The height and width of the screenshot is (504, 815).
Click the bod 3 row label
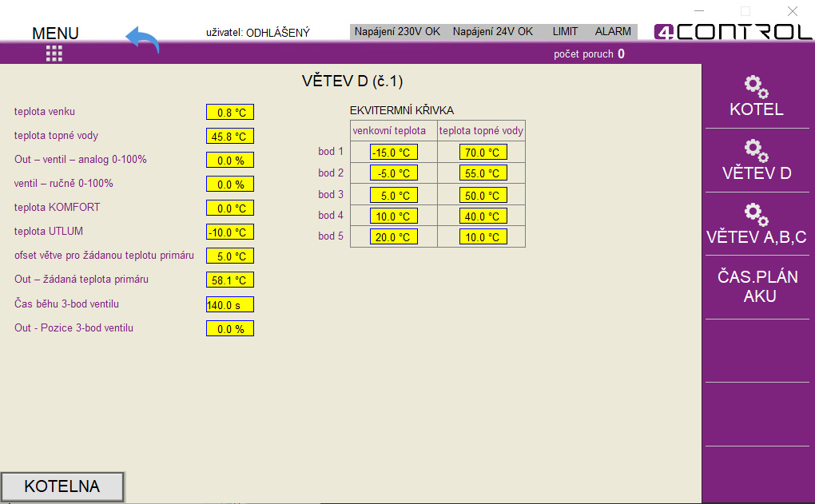[331, 194]
